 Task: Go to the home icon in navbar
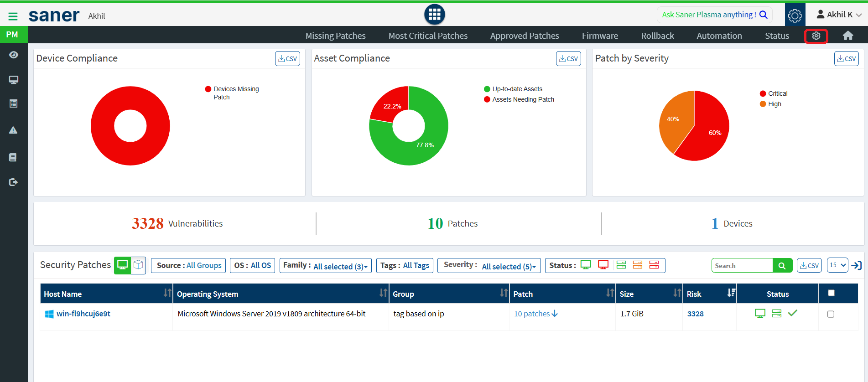click(847, 36)
